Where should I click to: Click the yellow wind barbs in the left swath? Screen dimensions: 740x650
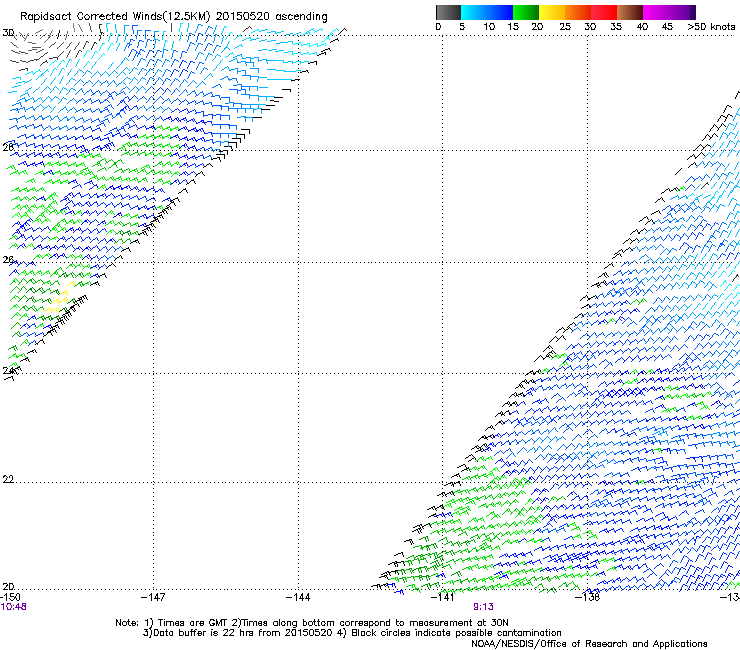click(60, 298)
